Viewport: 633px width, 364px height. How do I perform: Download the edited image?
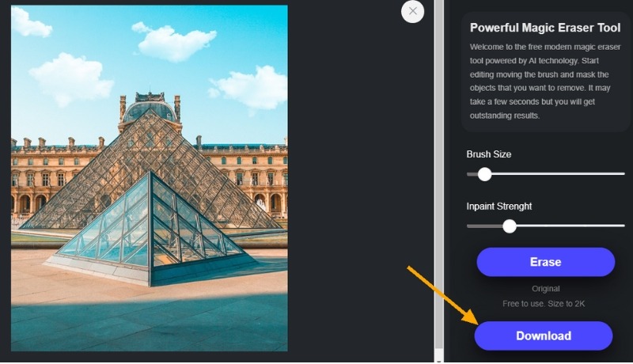click(x=544, y=336)
